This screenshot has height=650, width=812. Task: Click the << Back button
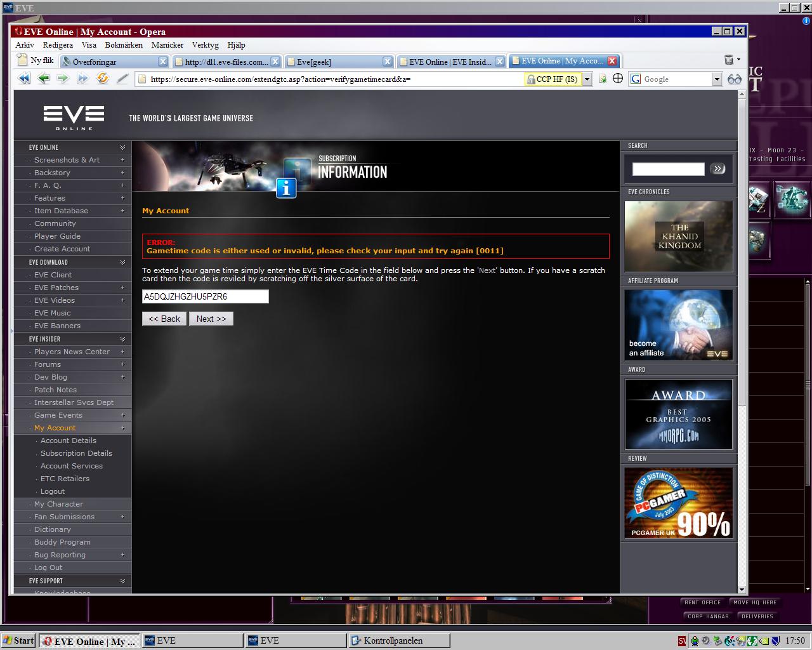pyautogui.click(x=164, y=319)
